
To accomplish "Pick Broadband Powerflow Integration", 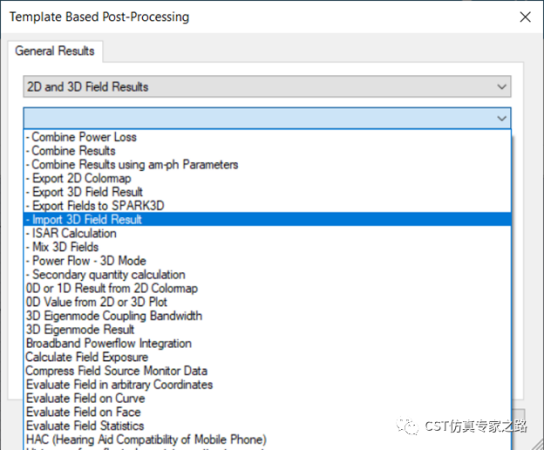I will 267,343.
